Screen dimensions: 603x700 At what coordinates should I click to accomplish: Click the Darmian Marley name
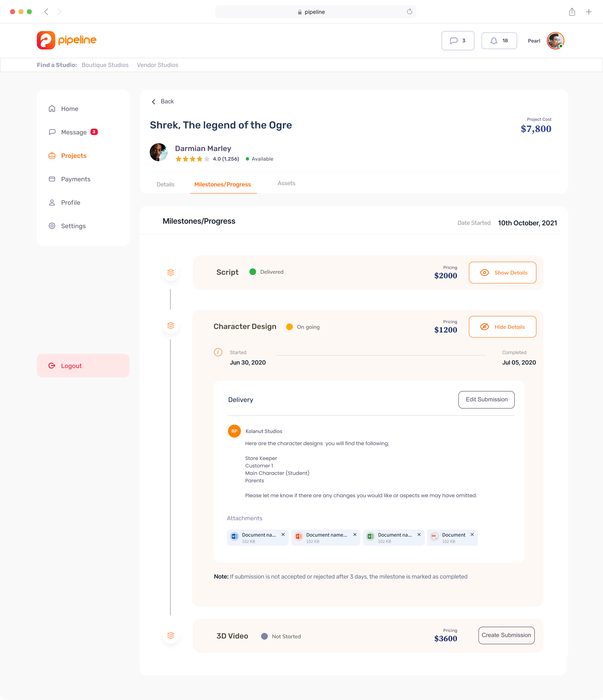[203, 148]
